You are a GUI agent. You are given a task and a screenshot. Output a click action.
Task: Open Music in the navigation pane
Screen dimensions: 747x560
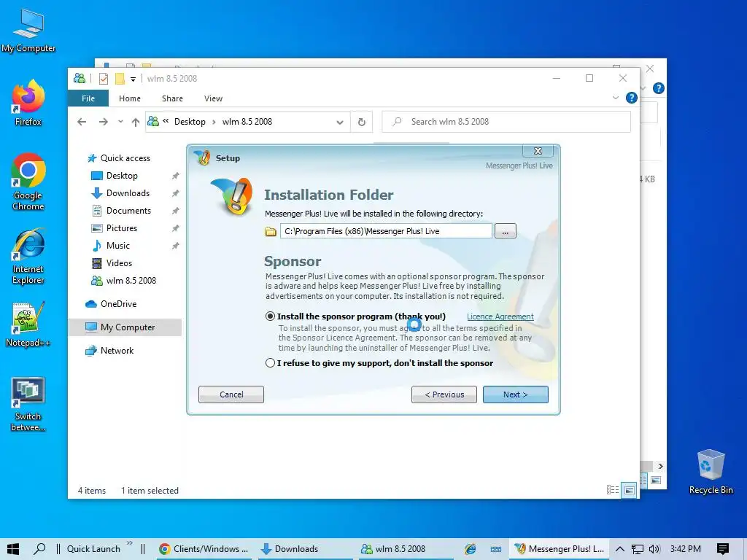click(117, 246)
